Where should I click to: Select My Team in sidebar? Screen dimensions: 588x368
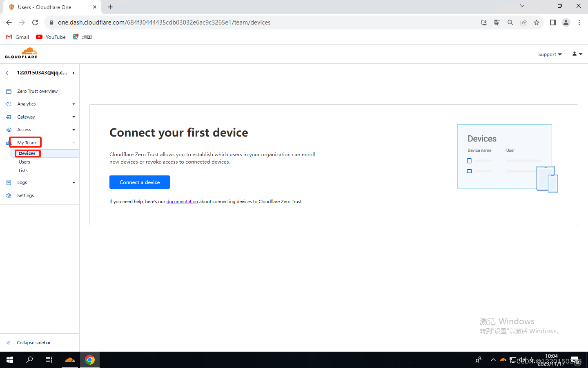[x=27, y=143]
